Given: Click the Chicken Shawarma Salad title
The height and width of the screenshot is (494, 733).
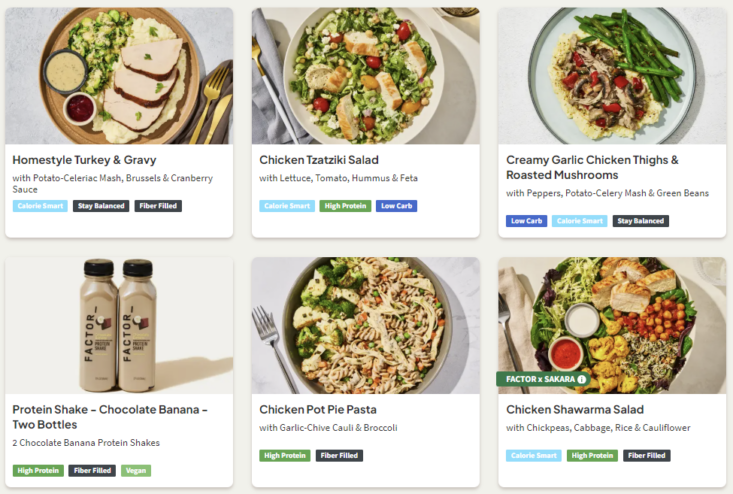Looking at the screenshot, I should click(575, 410).
